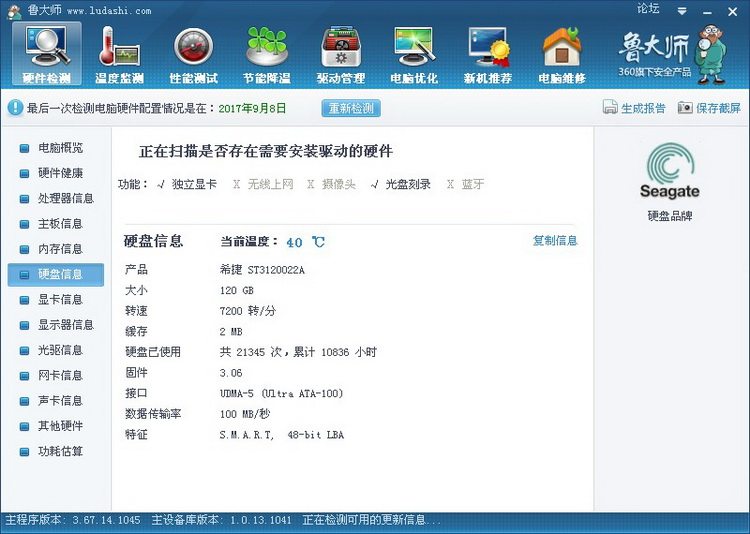Click the 120 GB size value

(x=237, y=290)
